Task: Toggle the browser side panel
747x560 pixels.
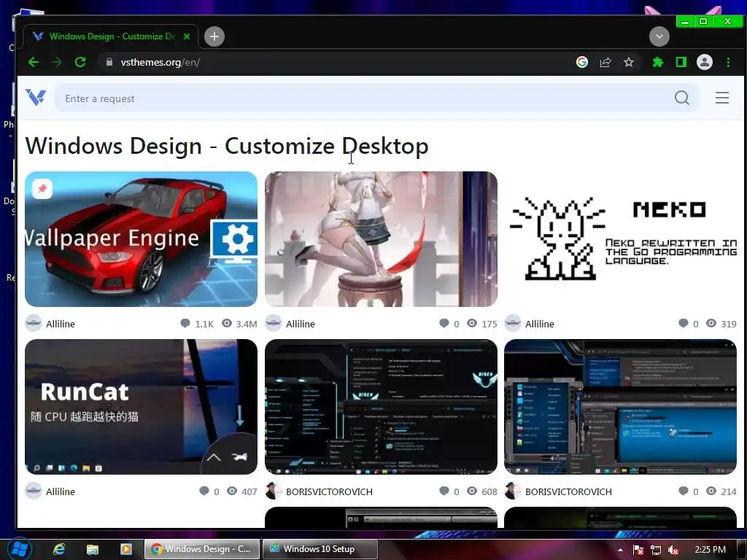Action: [681, 62]
